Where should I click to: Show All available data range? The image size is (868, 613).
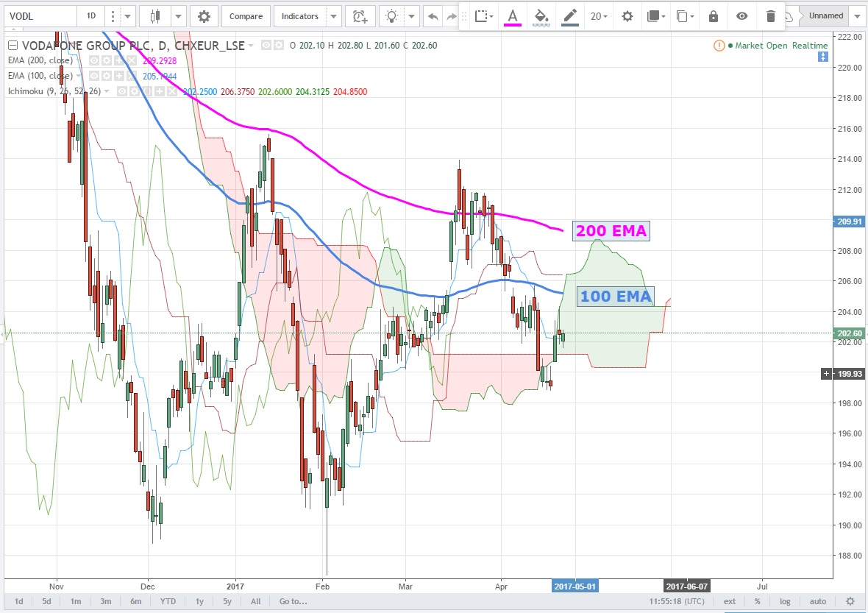pos(256,601)
